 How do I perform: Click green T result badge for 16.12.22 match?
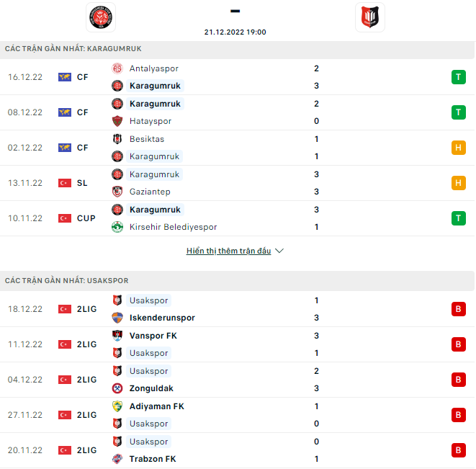(x=459, y=77)
